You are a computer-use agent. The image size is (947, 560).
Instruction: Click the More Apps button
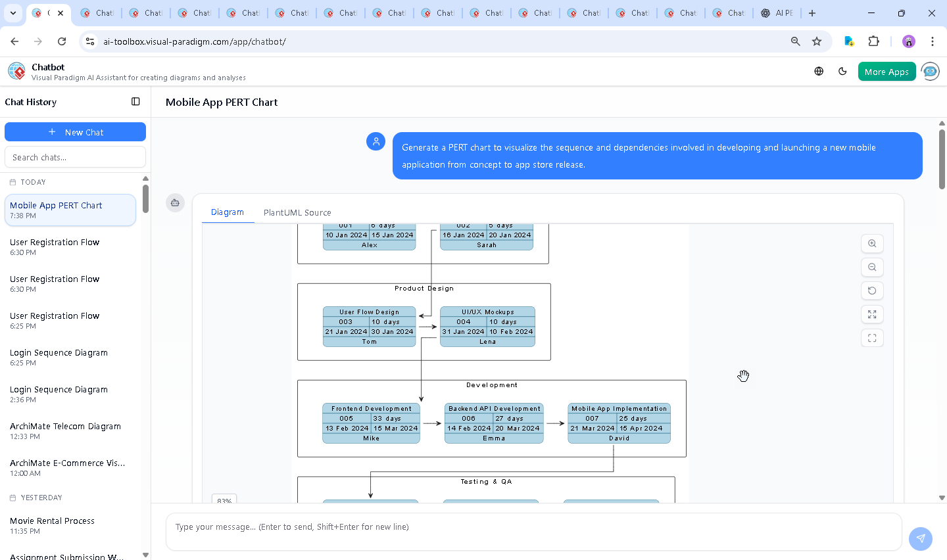click(886, 72)
